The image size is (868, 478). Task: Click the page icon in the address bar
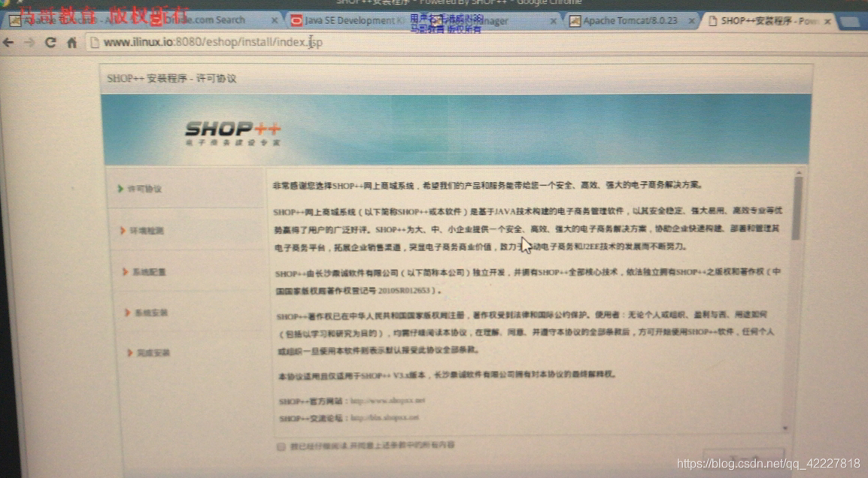(x=95, y=42)
